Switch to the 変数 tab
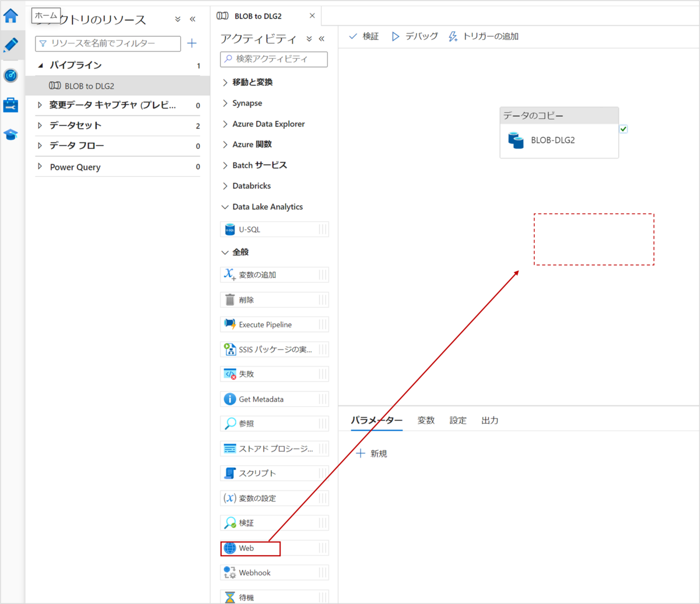 pos(426,420)
